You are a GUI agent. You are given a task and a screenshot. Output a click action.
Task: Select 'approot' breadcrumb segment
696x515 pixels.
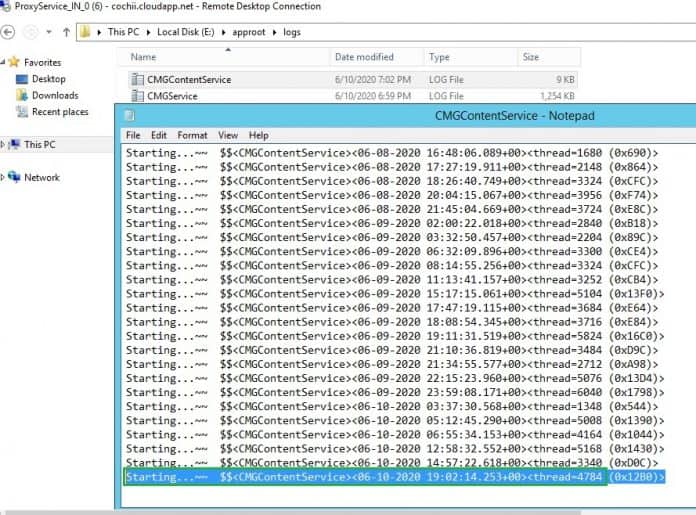pos(249,32)
